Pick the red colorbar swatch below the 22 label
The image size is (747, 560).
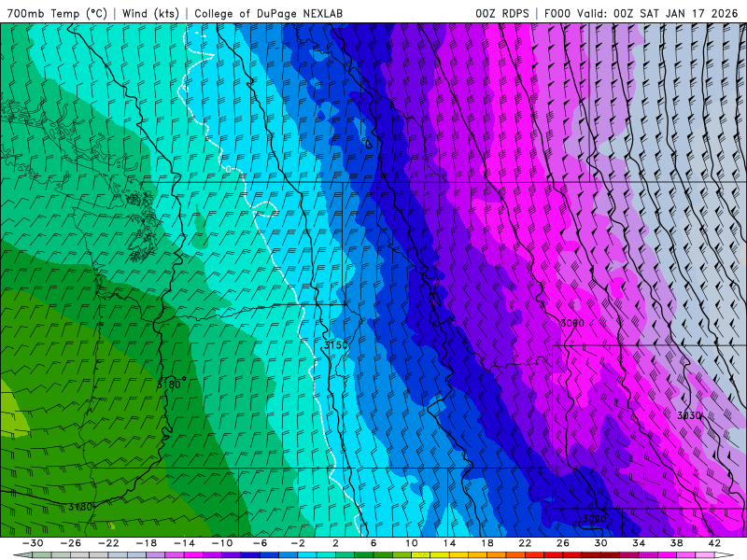534,555
